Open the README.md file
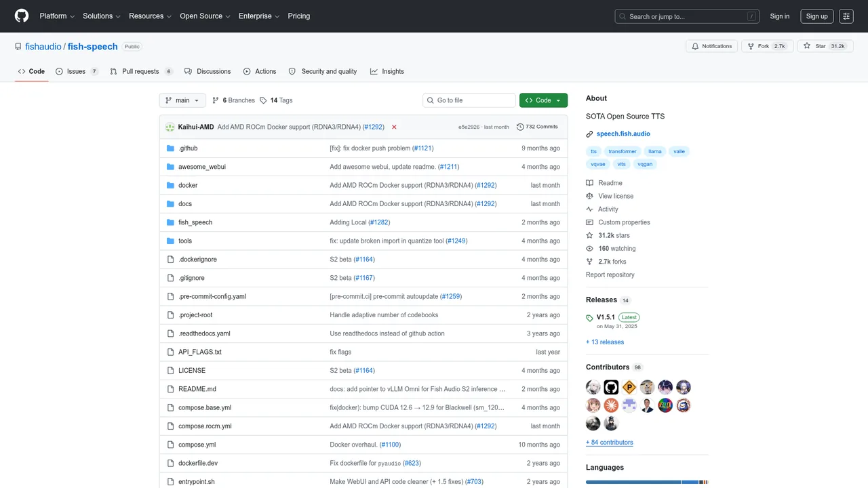Screen dimensions: 868x488 coord(197,389)
